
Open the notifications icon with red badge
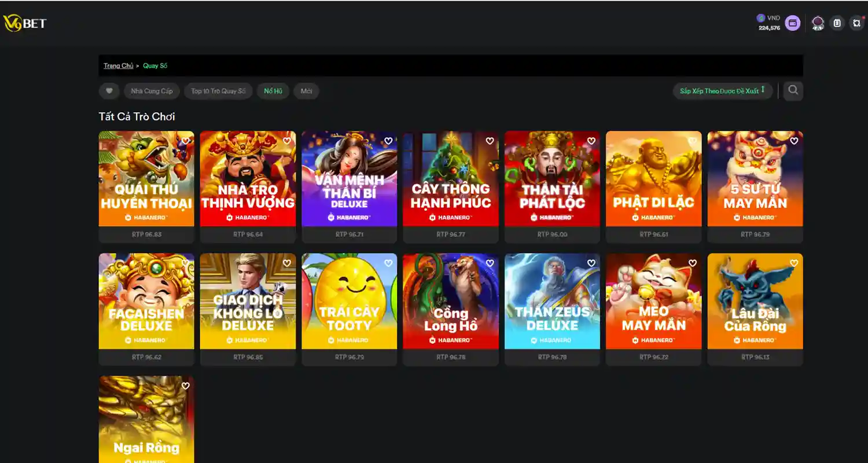click(x=857, y=23)
